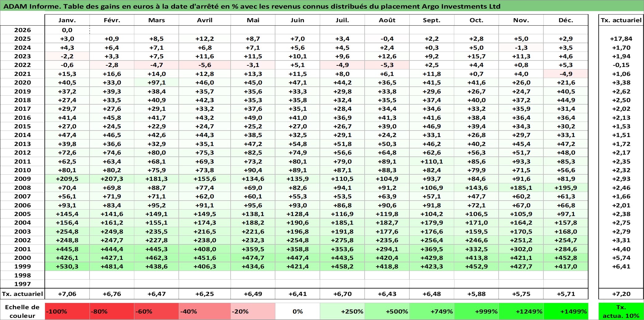Select the 2016 row label
The height and width of the screenshot is (320, 644).
click(23, 118)
